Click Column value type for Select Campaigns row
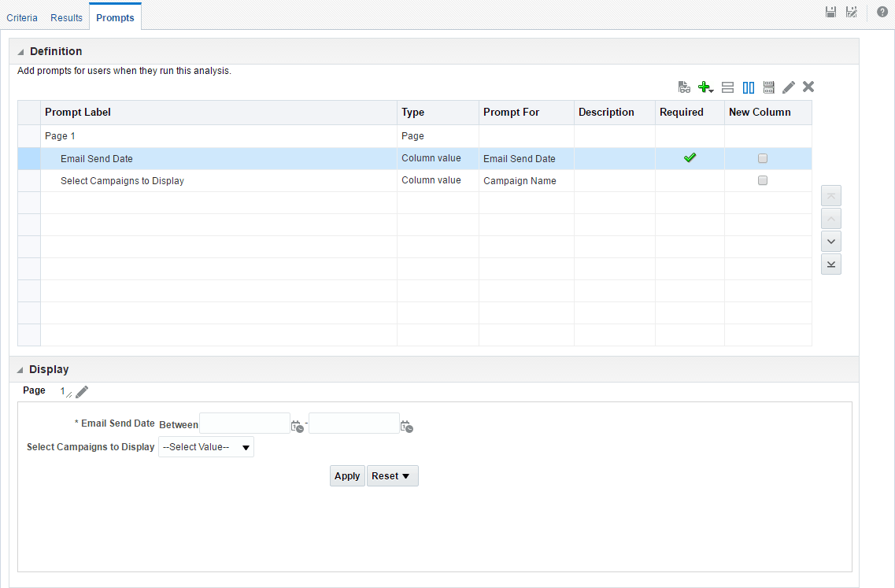Viewport: 895px width, 588px height. (431, 179)
